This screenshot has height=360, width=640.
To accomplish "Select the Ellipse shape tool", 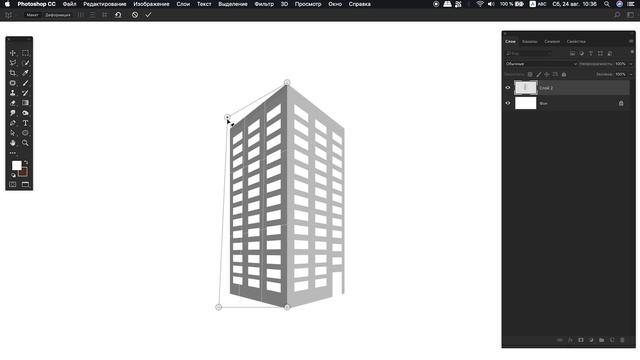I will click(x=25, y=133).
